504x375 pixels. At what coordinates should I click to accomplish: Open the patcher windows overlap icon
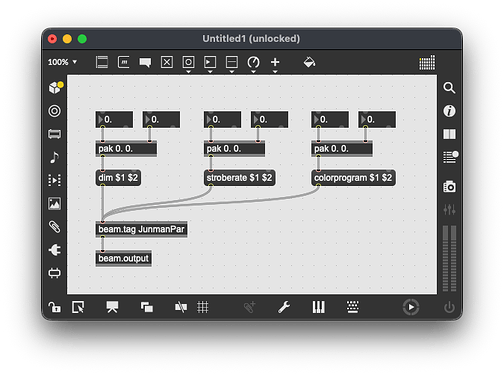[147, 307]
